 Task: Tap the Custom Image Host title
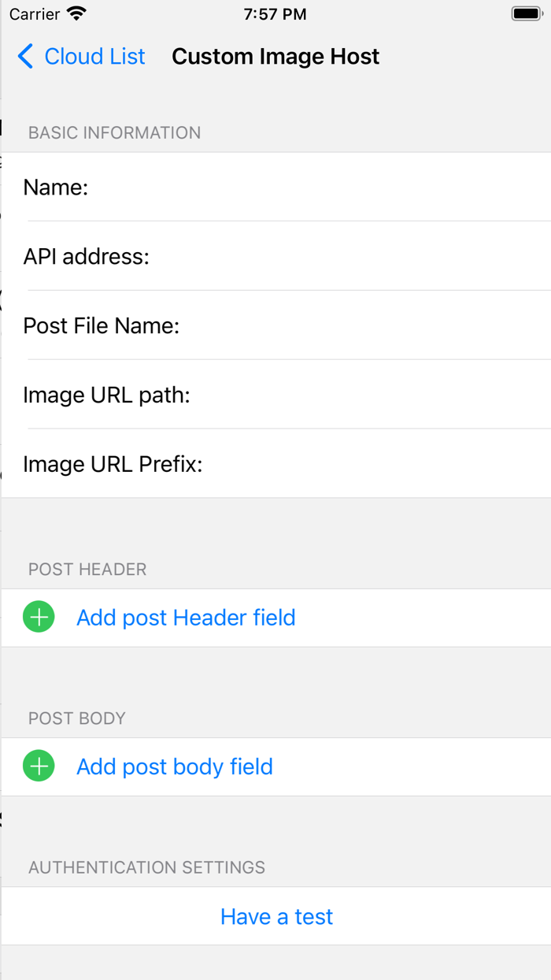pyautogui.click(x=275, y=56)
